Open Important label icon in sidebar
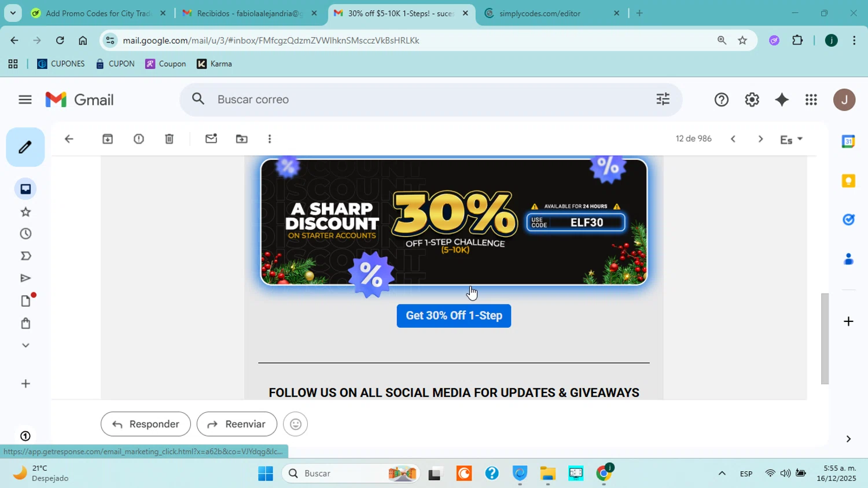 coord(25,256)
